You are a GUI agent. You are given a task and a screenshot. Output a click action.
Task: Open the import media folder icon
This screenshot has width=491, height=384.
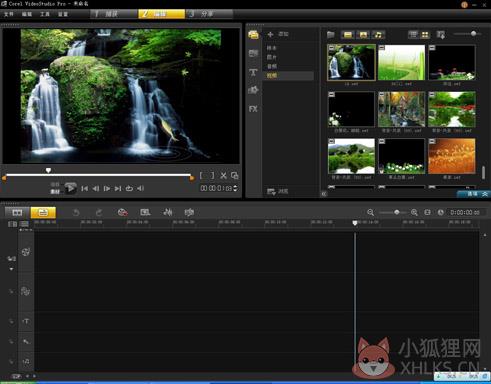[x=330, y=34]
